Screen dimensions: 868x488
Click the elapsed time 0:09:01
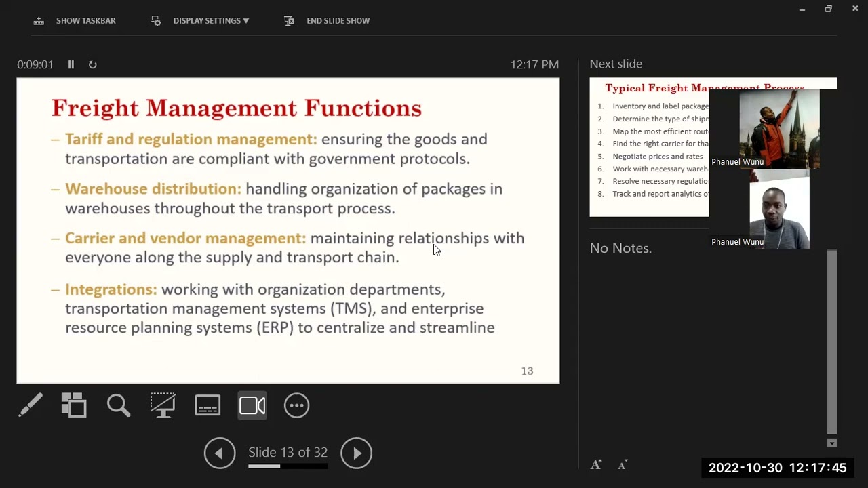tap(35, 64)
